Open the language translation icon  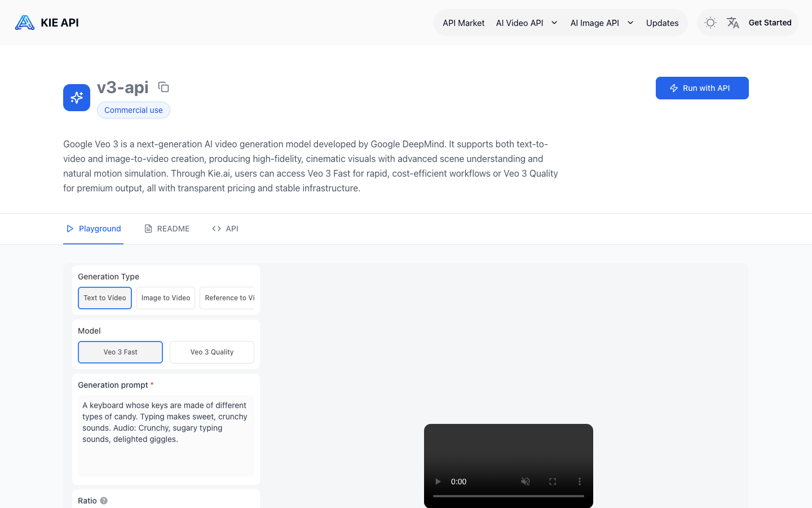[733, 23]
